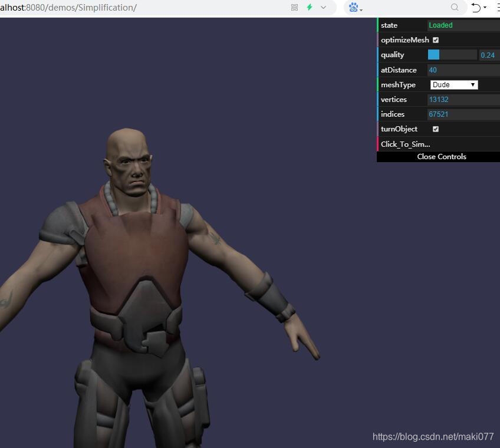Open the dropdown arrow beside undo icon
The width and height of the screenshot is (500, 448).
[485, 8]
